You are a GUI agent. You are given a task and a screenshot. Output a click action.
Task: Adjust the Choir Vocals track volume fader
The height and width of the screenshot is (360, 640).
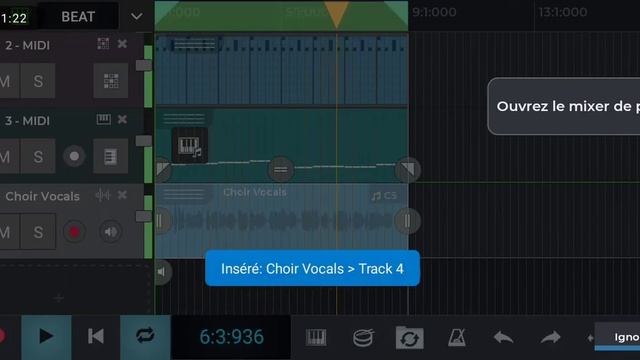click(x=144, y=216)
